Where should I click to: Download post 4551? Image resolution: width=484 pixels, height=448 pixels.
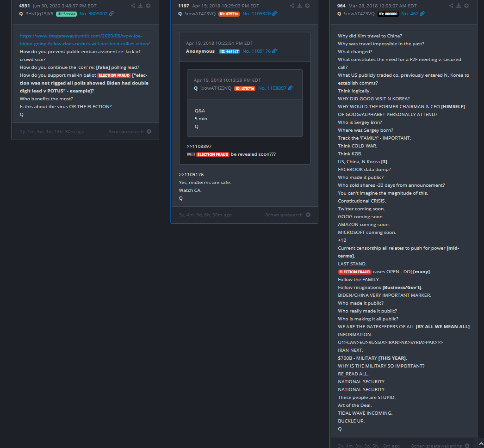141,6
